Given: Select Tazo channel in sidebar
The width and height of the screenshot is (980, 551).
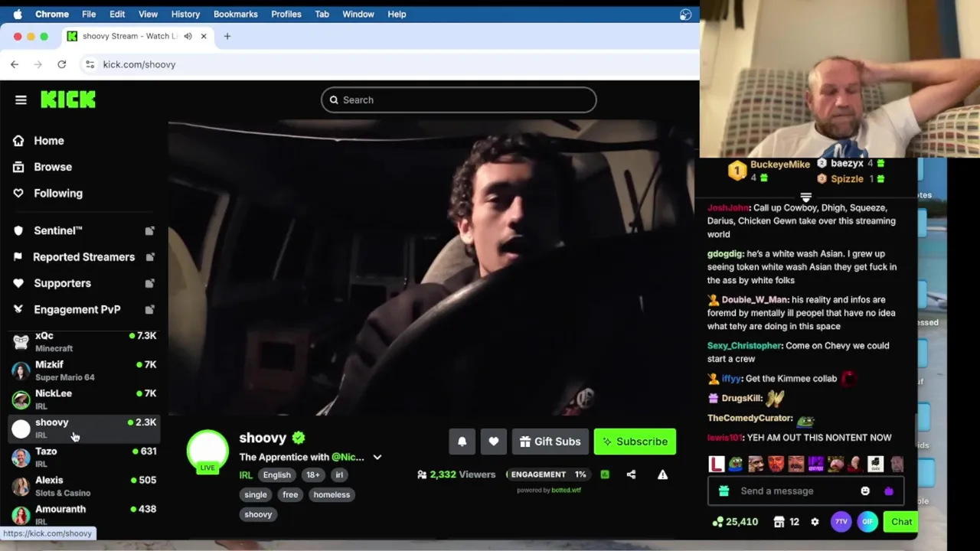Looking at the screenshot, I should point(84,457).
